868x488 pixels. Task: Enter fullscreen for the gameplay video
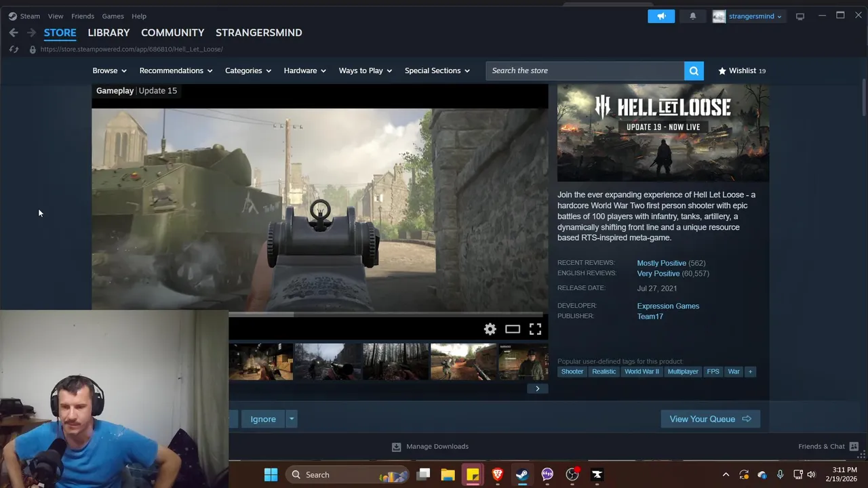(x=535, y=329)
